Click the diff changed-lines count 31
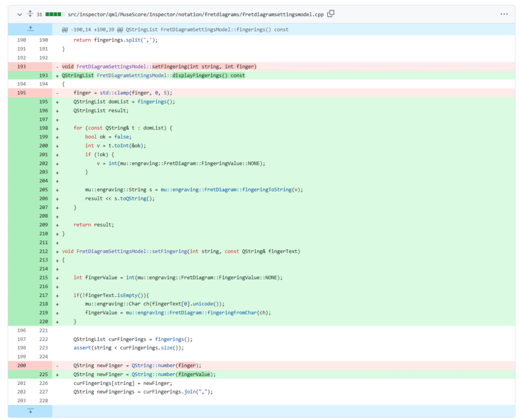This screenshot has width=520, height=420. pyautogui.click(x=40, y=14)
